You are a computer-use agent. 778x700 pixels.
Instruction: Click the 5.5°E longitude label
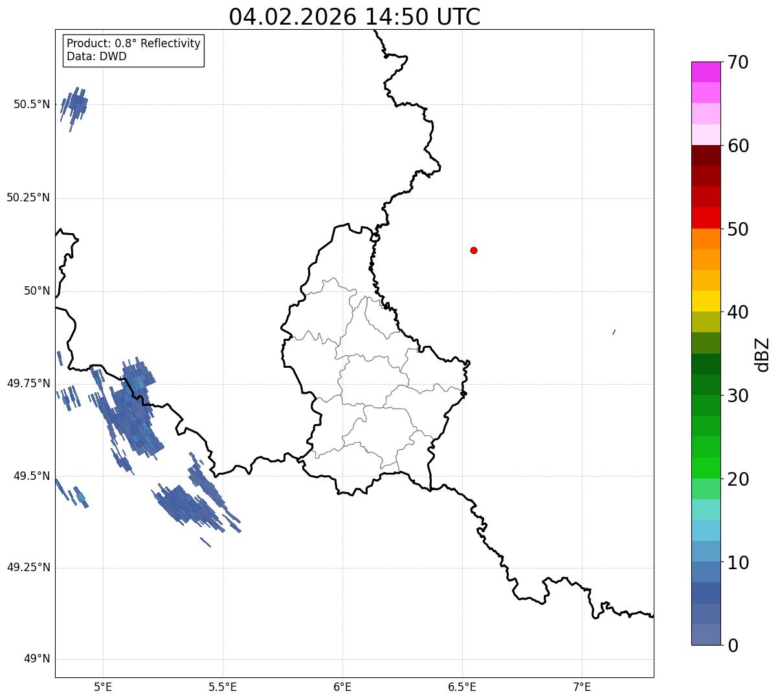223,686
